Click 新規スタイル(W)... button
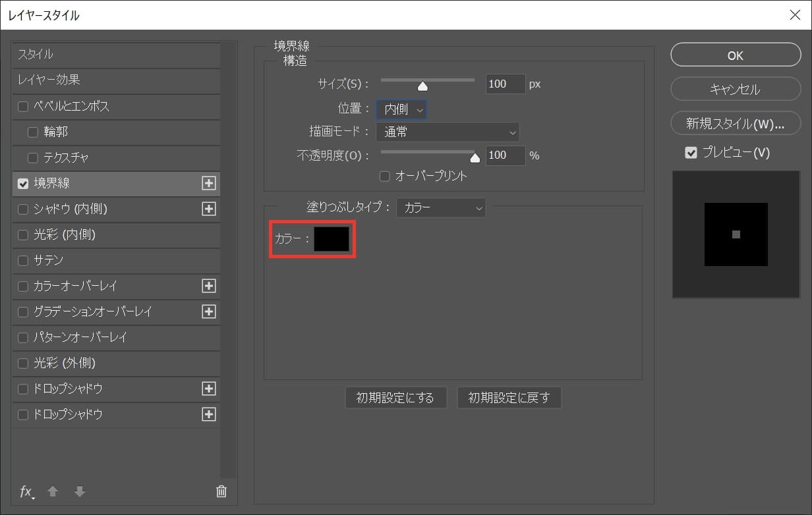812x515 pixels. pyautogui.click(x=736, y=123)
